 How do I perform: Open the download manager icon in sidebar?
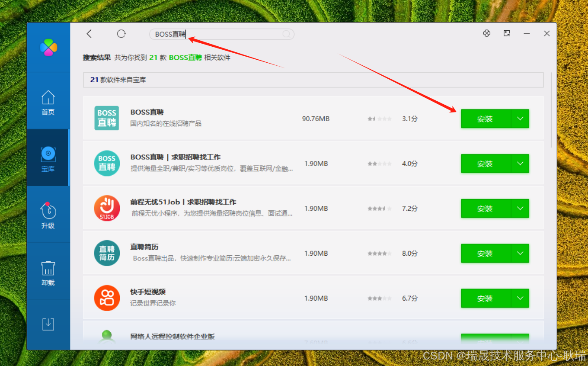(48, 324)
